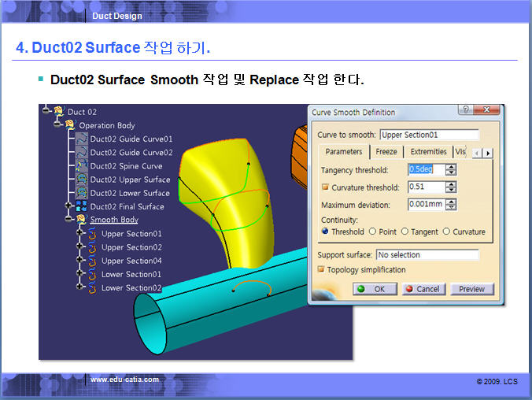
Task: Click the Lower Section02 smooth curve icon
Action: click(92, 288)
